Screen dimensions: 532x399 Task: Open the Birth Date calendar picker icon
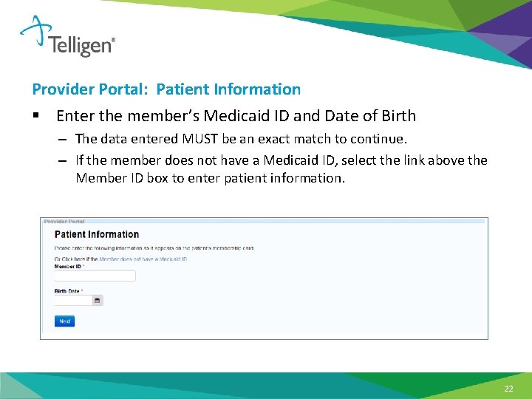98,301
